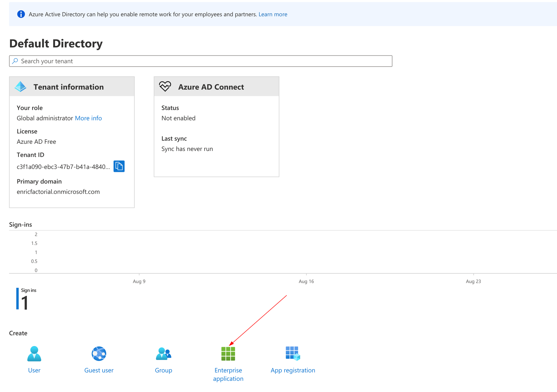Copy the Tenant ID with copy icon
Image resolution: width=557 pixels, height=392 pixels.
(119, 166)
